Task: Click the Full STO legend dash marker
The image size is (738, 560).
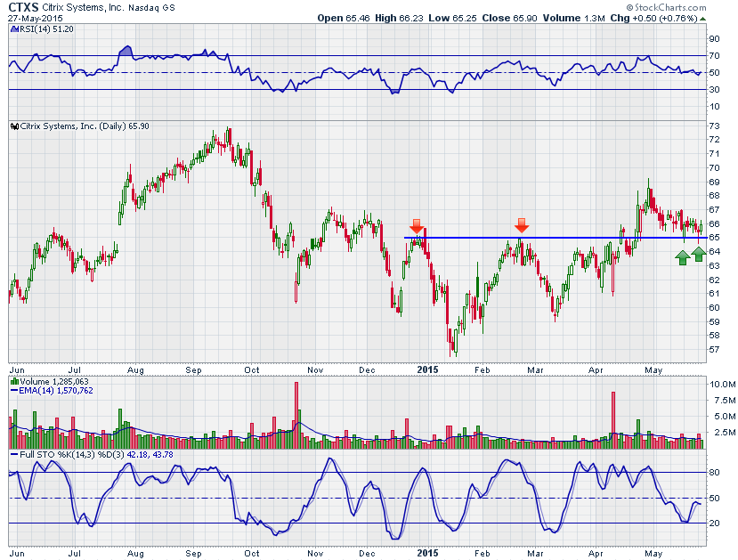Action: [x=14, y=455]
